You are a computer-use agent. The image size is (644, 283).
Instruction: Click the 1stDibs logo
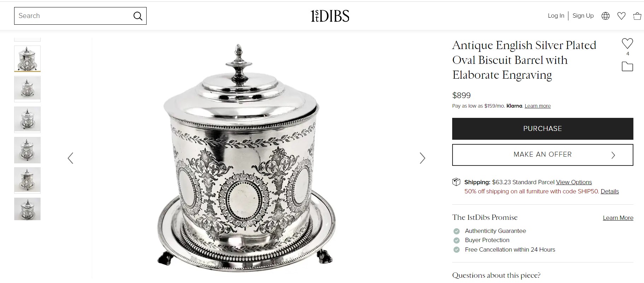click(330, 16)
